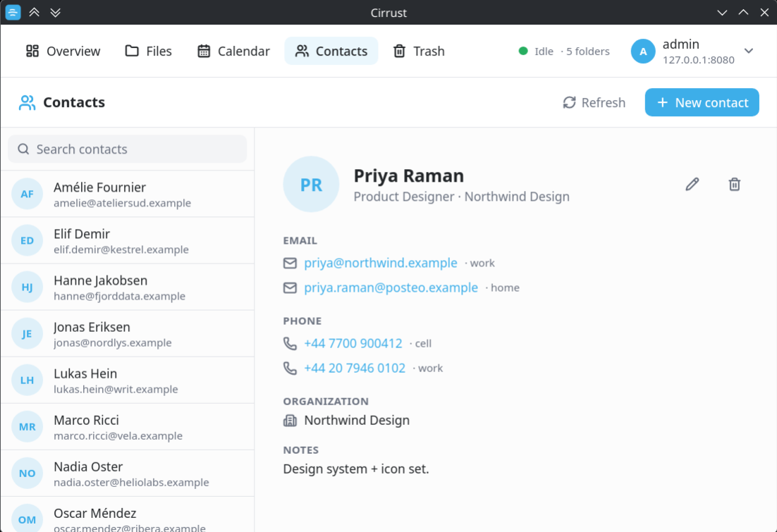This screenshot has width=777, height=532.
Task: Select the Contacts tab
Action: 331,51
